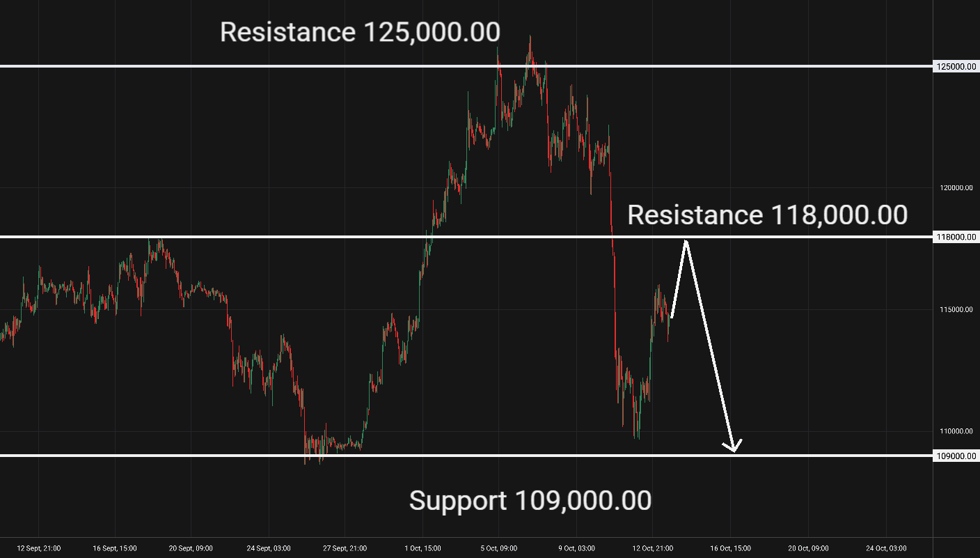This screenshot has height=558, width=980.
Task: Click the peak of the white projection arrow
Action: 686,242
